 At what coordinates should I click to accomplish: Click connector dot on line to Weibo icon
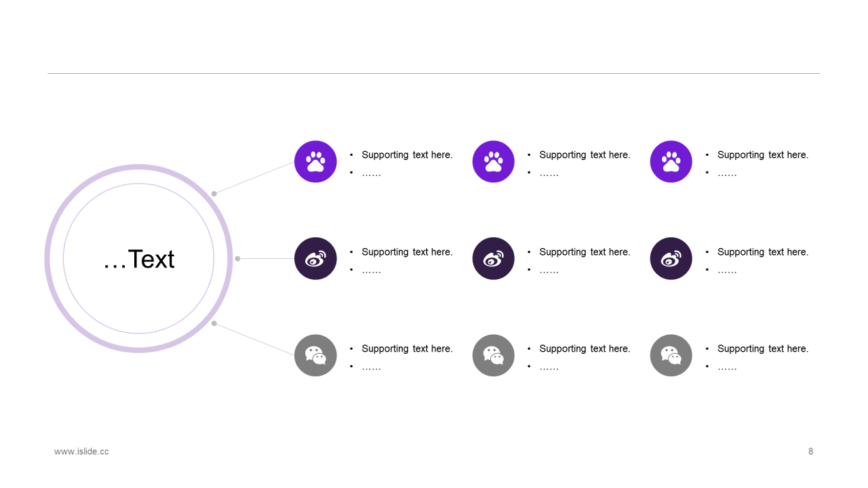tap(237, 258)
